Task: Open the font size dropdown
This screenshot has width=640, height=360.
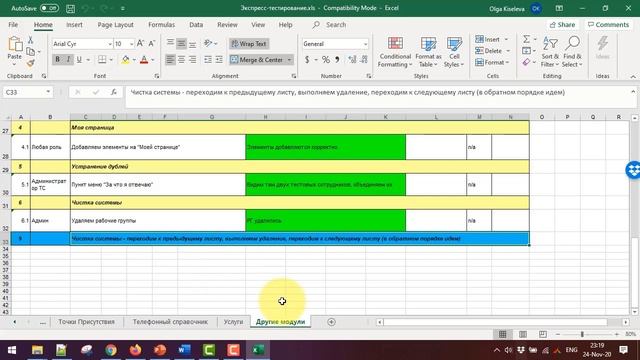Action: 131,44
